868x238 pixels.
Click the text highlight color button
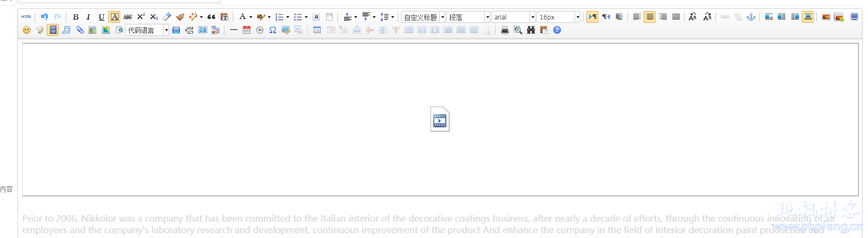pyautogui.click(x=261, y=17)
